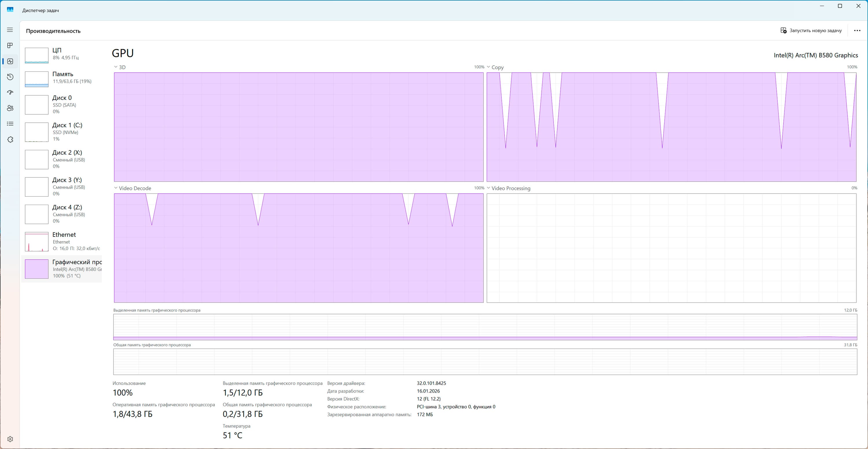Open the Details list page icon
The height and width of the screenshot is (449, 868).
click(x=10, y=124)
